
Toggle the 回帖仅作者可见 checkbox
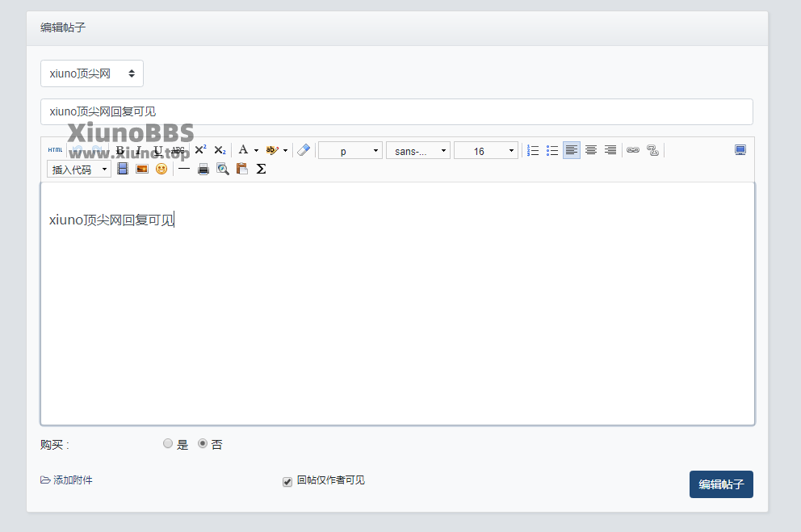point(287,481)
